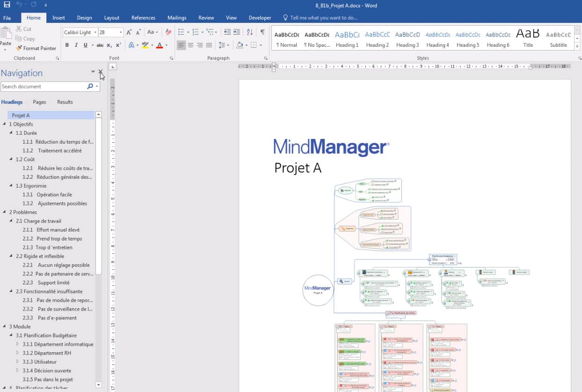
Task: Toggle Underline formatting
Action: (85, 45)
